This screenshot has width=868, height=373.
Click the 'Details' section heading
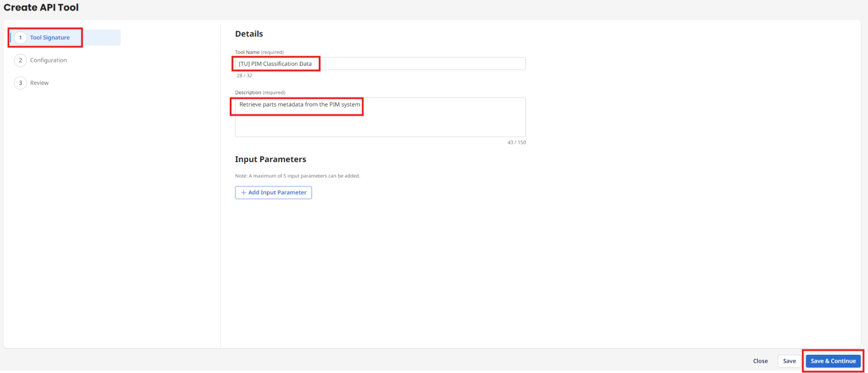[x=249, y=34]
